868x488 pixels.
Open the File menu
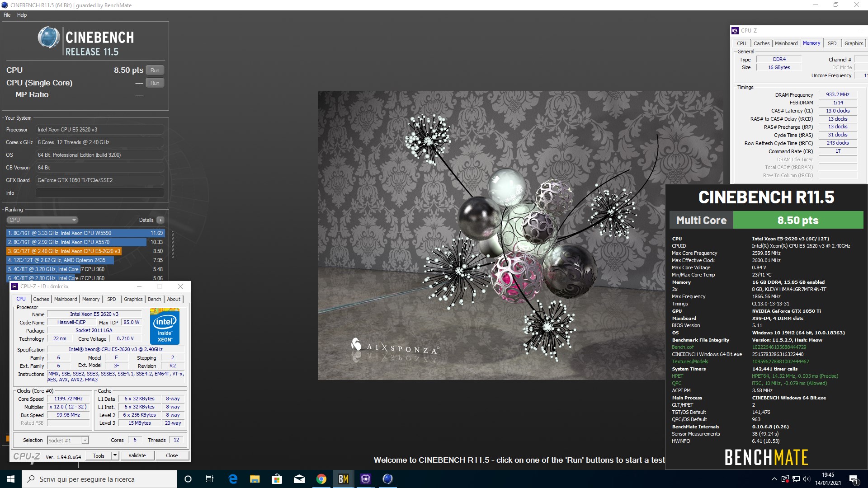click(x=7, y=15)
